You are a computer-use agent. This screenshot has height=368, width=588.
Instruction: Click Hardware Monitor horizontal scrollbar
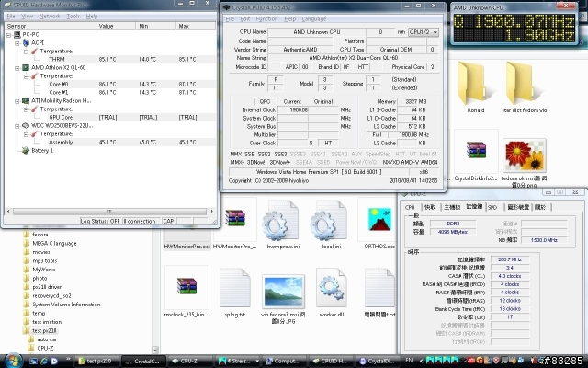(x=109, y=212)
